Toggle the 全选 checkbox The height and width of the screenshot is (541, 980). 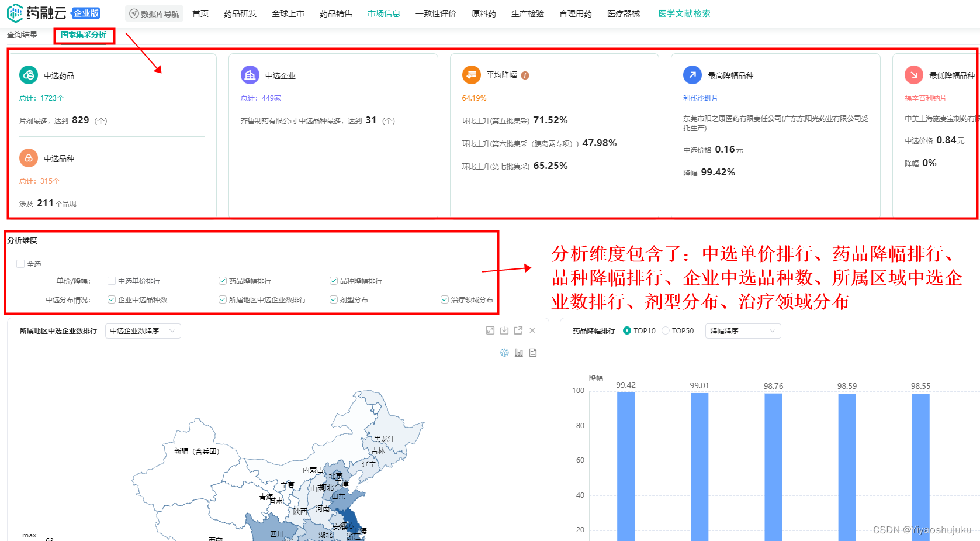tap(20, 264)
